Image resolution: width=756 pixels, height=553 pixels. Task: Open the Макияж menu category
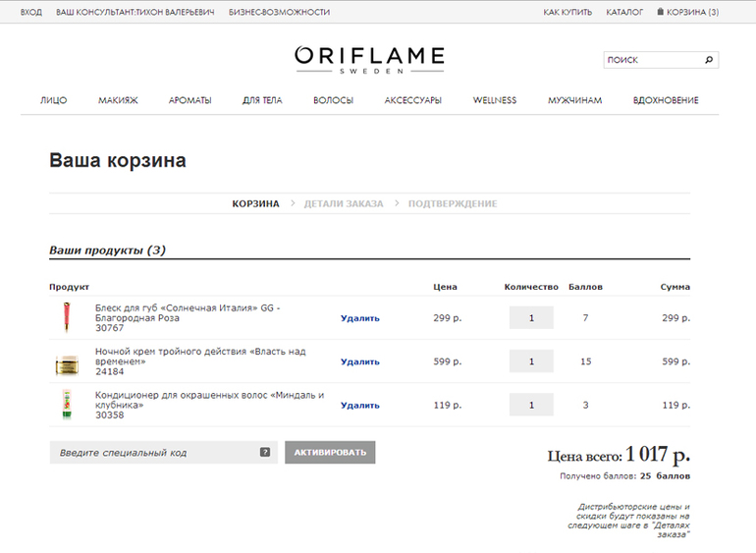118,100
